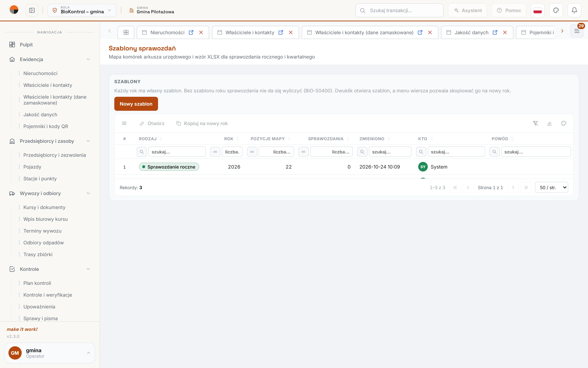This screenshot has width=588, height=368.
Task: Open Terminy wywozu navigation item
Action: click(x=42, y=231)
